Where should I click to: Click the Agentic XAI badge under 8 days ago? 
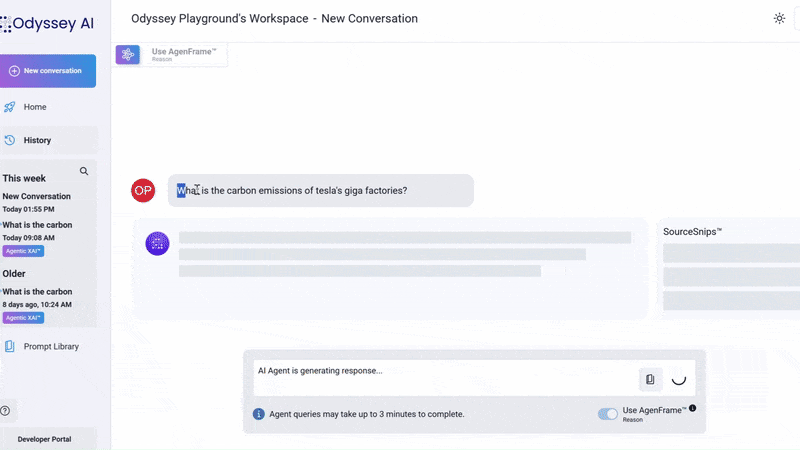(23, 318)
